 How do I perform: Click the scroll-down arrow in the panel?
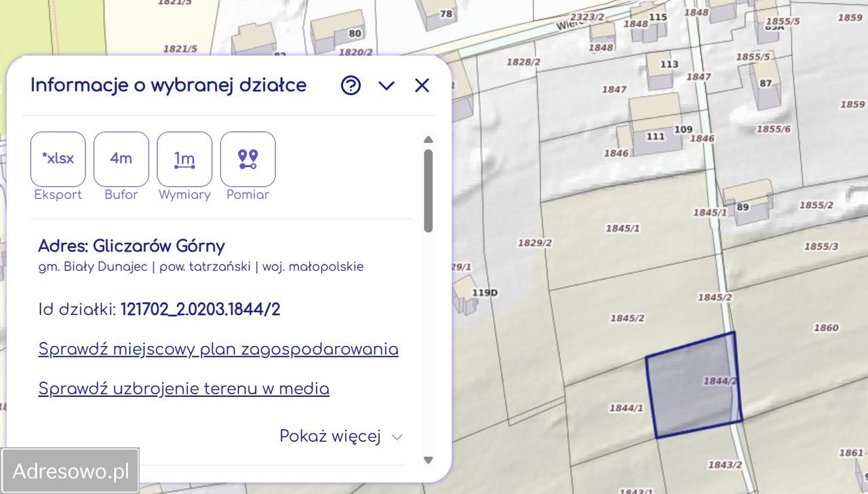coord(428,459)
